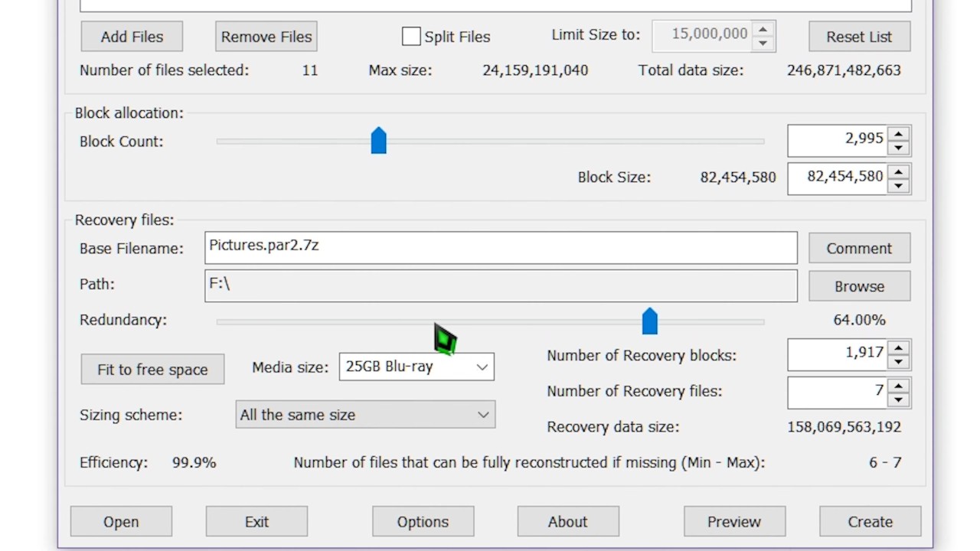Increase Block Size using up spinner

898,171
